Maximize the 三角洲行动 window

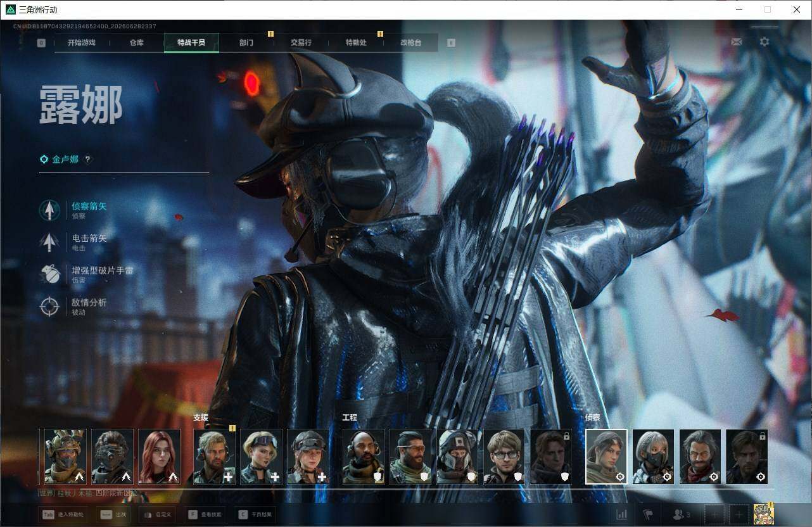pos(768,10)
